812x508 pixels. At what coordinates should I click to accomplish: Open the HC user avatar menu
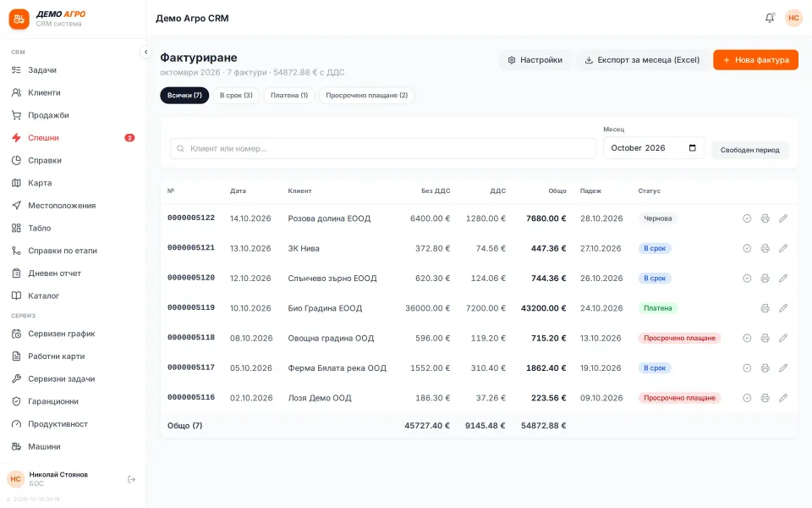coord(793,18)
